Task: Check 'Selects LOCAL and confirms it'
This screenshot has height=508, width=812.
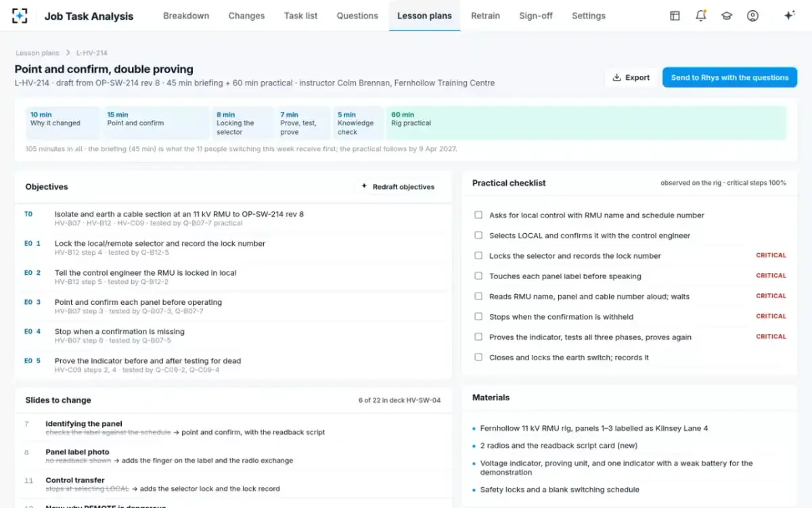Action: point(478,236)
